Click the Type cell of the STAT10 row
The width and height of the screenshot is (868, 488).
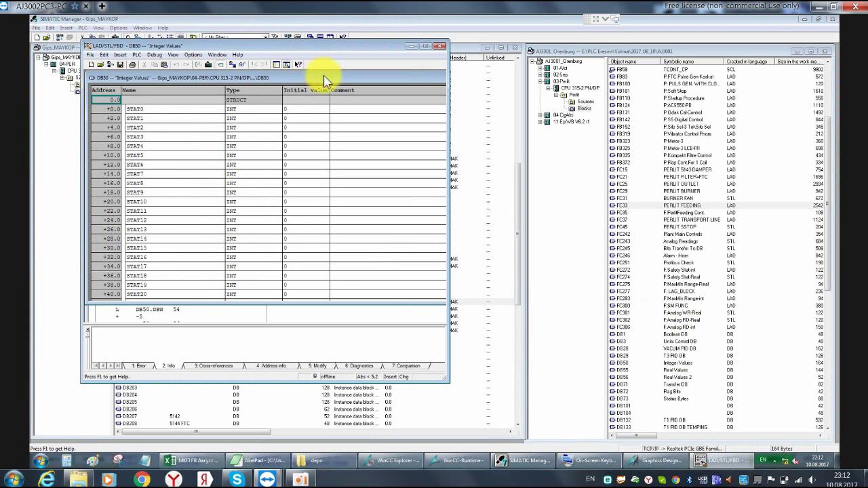[x=254, y=201]
